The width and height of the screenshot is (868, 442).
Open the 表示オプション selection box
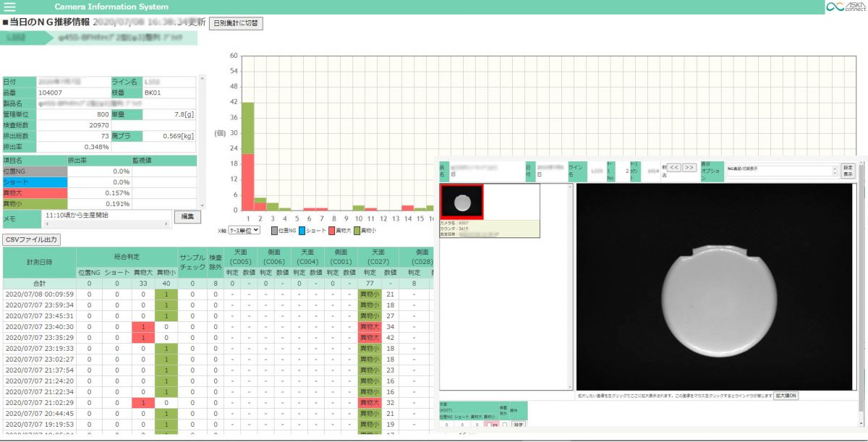(781, 171)
